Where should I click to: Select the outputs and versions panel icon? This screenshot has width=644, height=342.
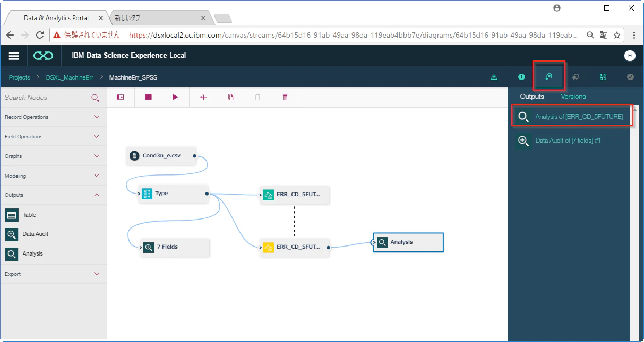click(548, 77)
